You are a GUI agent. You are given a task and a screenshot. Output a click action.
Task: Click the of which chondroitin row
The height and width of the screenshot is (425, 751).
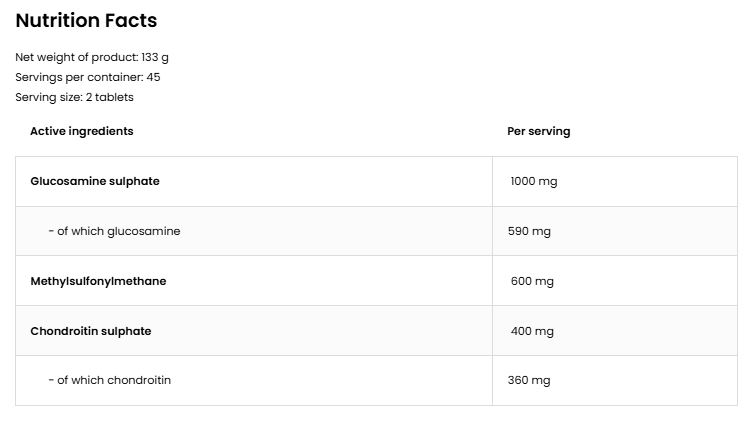[376, 380]
